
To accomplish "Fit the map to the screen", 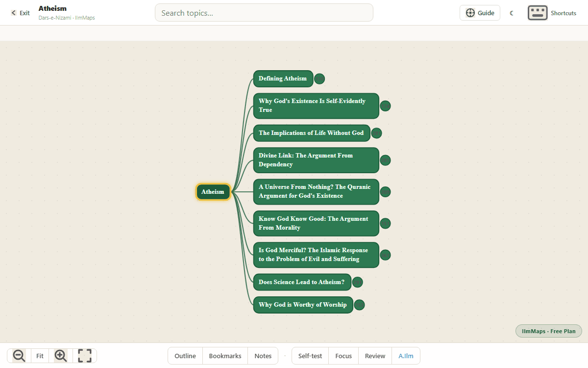I will (40, 356).
